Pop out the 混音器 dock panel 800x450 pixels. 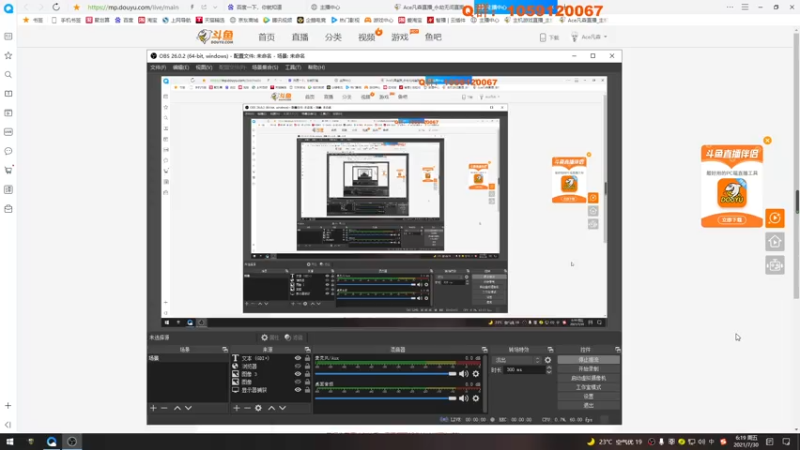pos(484,349)
